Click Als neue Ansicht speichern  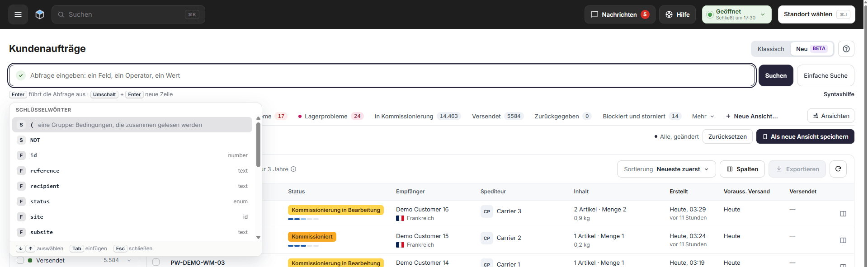805,136
